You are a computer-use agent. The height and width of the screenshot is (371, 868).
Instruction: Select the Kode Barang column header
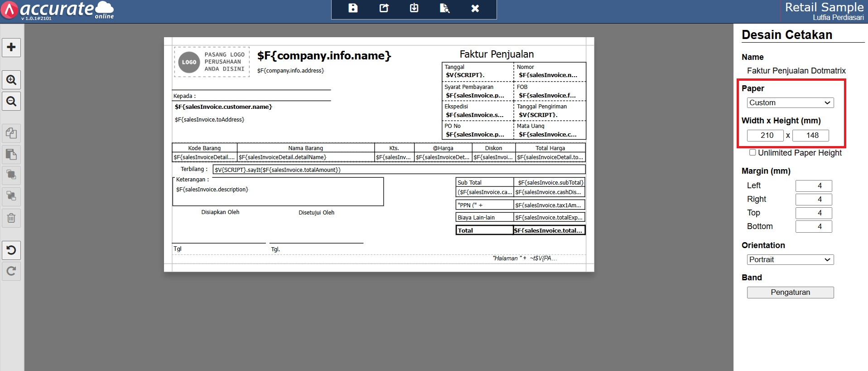coord(204,148)
